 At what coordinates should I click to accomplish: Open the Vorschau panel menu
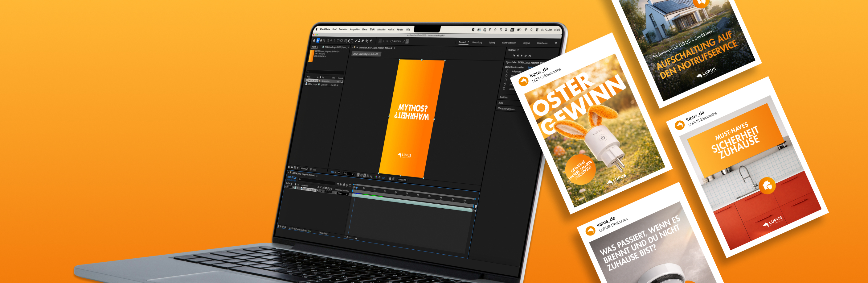click(x=518, y=50)
